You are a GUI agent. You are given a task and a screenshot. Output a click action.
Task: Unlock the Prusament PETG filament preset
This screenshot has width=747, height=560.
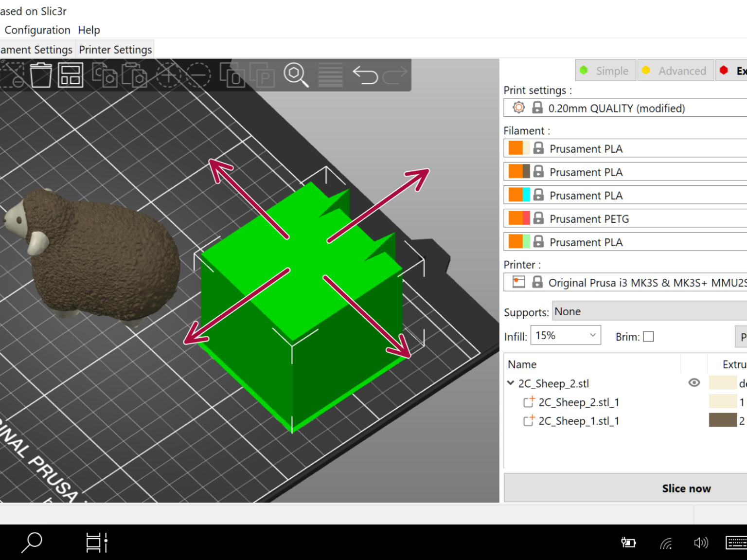(538, 218)
